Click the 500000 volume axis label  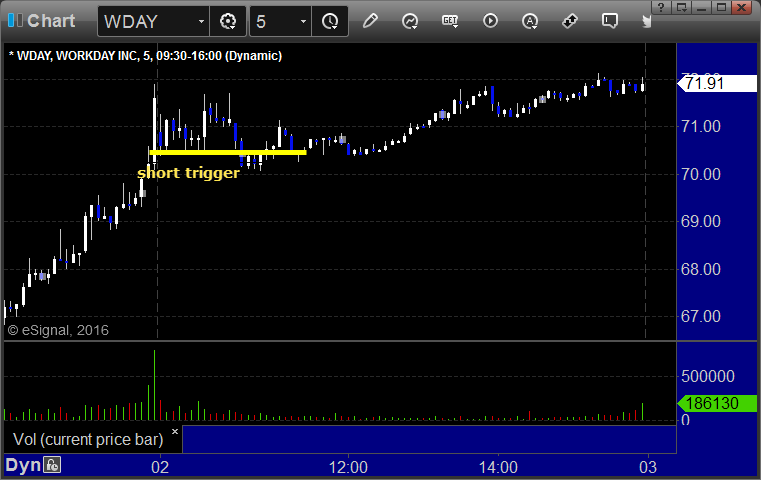click(708, 376)
